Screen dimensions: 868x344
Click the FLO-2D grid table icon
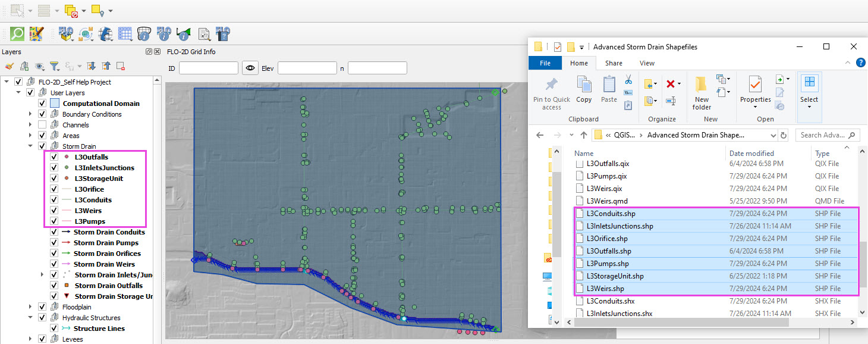point(125,33)
